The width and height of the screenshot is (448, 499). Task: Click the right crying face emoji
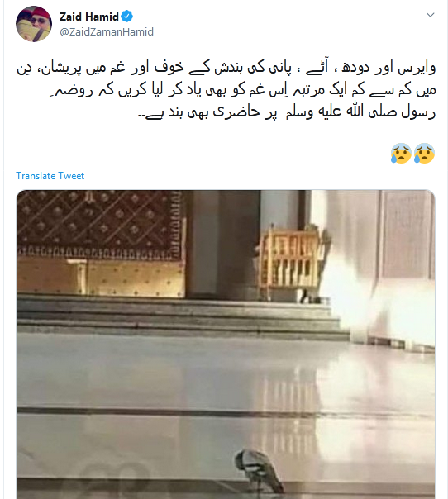[424, 154]
